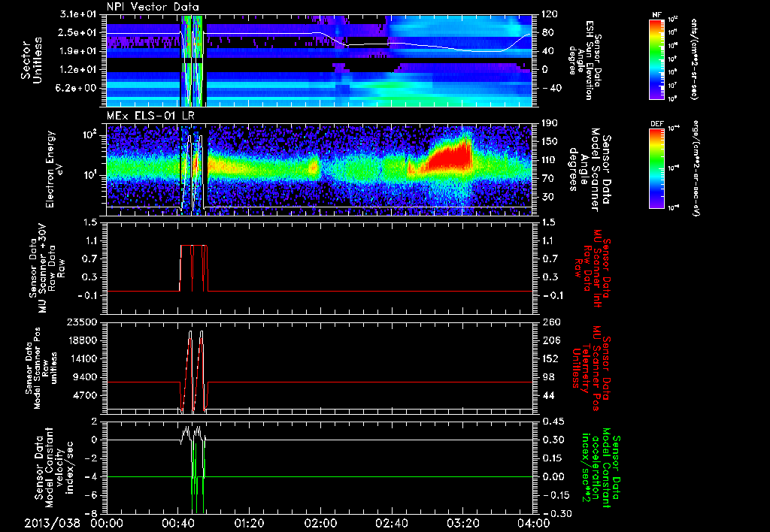
Task: Click the '4700' scanner position axis value
Action: coord(83,395)
